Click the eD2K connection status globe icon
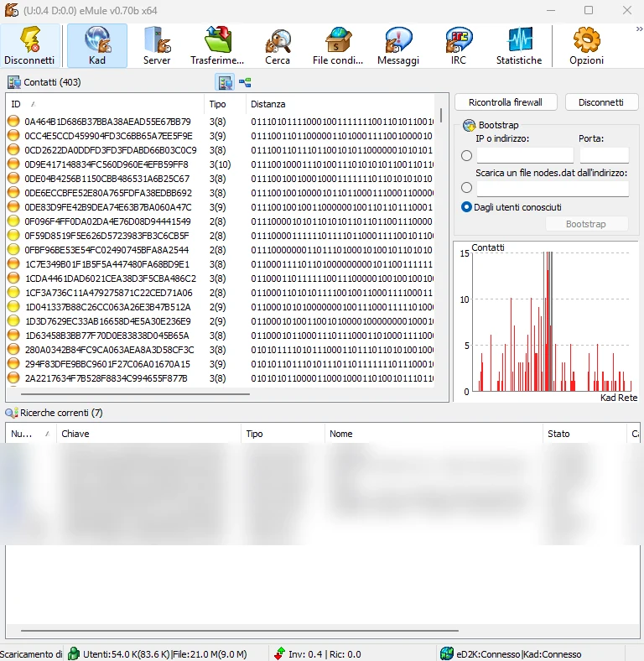644x661 pixels. 447,653
